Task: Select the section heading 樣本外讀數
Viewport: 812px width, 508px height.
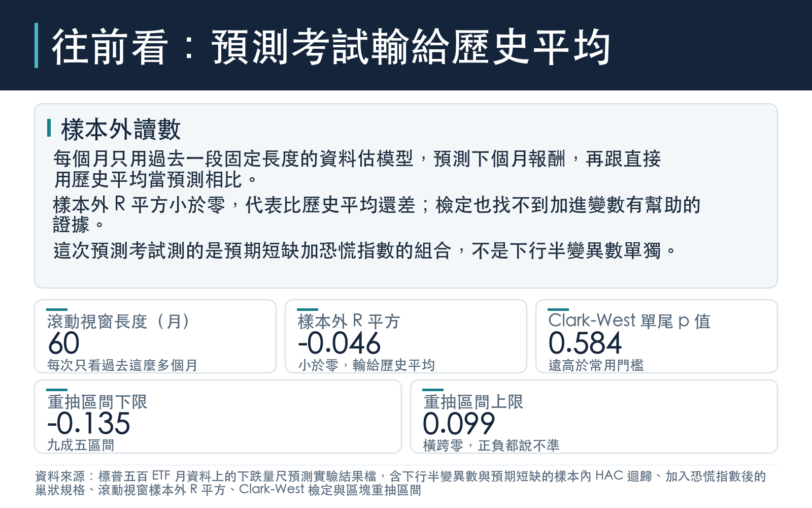Action: pyautogui.click(x=121, y=130)
